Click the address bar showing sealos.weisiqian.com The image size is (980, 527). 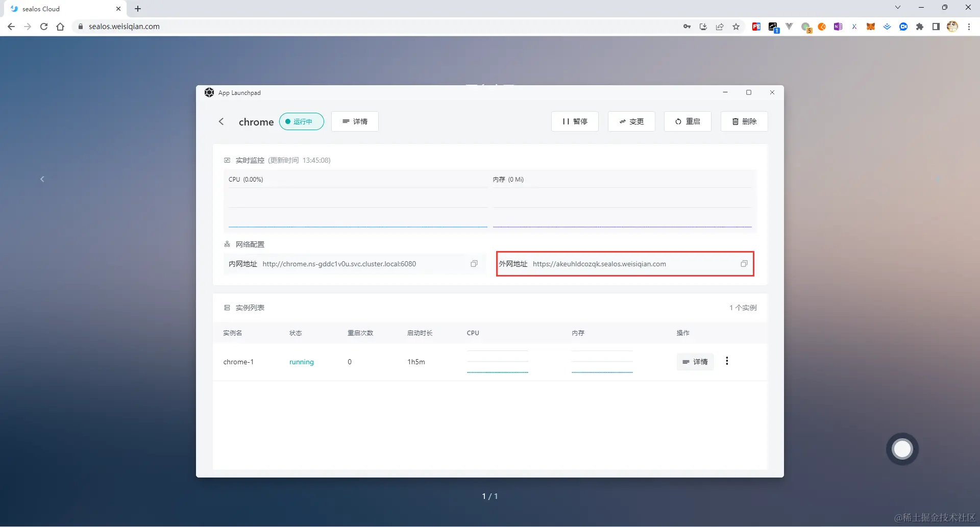[x=378, y=27]
